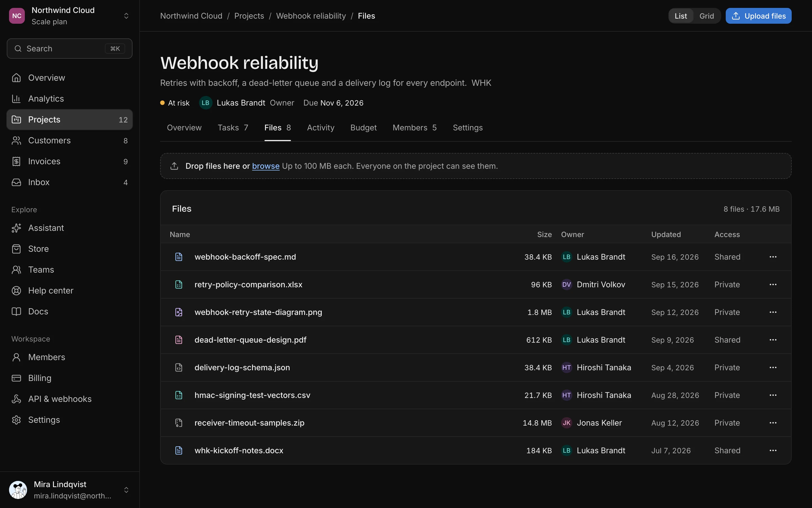The image size is (812, 508).
Task: Click the file icon for webhook-backoff-spec.md
Action: click(179, 257)
